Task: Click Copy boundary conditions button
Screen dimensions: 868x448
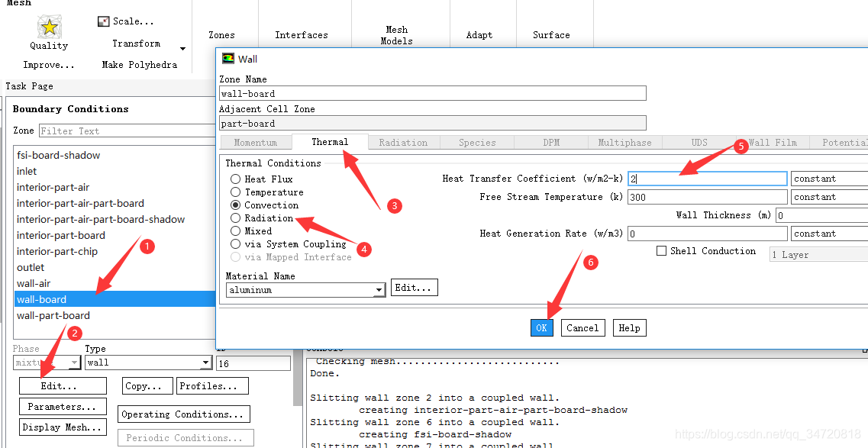Action: tap(147, 386)
